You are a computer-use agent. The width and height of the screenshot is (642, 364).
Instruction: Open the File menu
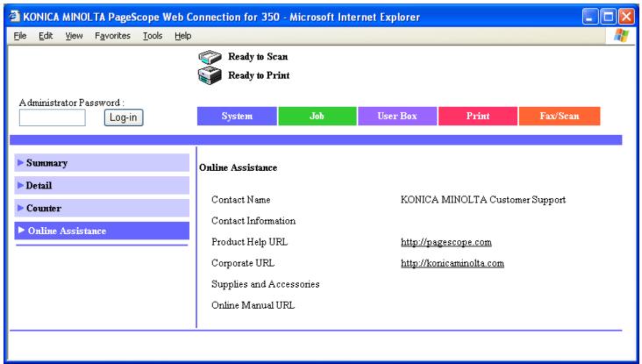(x=20, y=36)
